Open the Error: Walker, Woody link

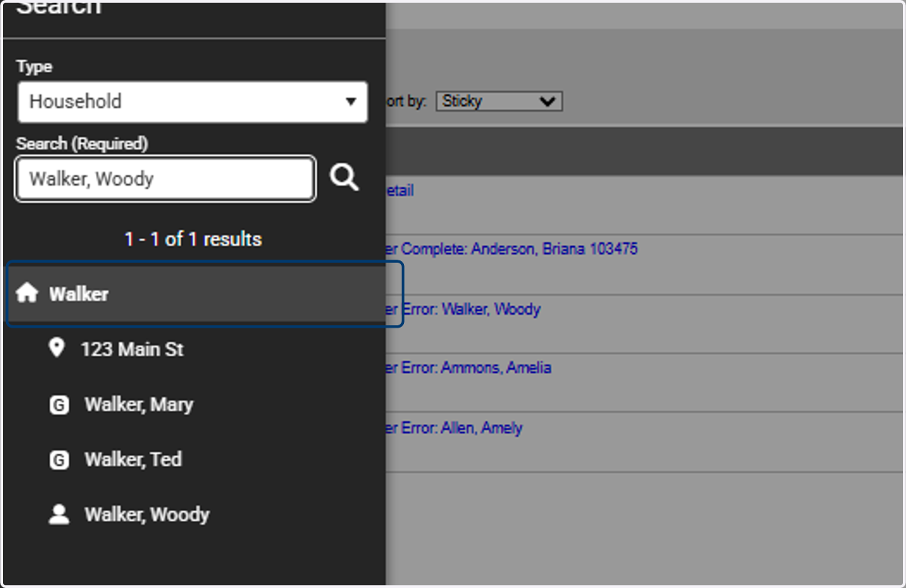[463, 309]
